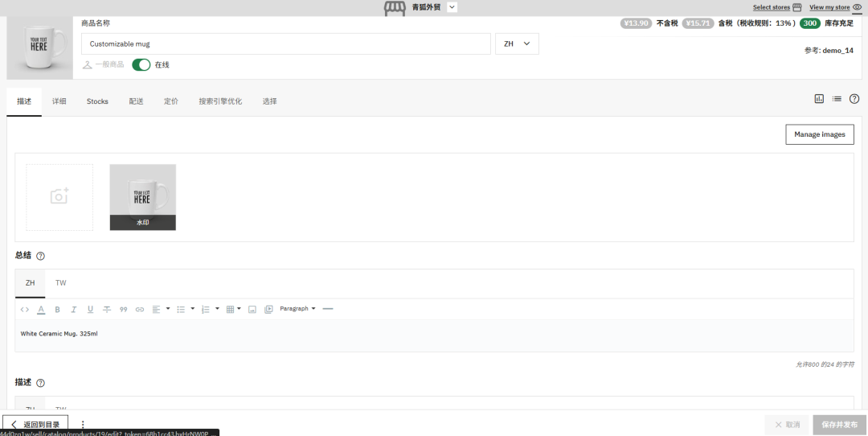Open the text color picker in editor
The width and height of the screenshot is (868, 436).
click(41, 309)
